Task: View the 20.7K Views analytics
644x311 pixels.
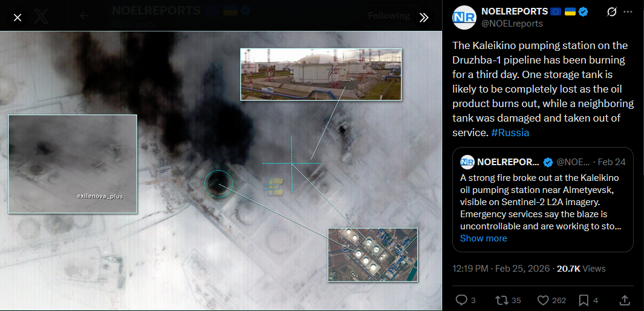Action: 581,269
